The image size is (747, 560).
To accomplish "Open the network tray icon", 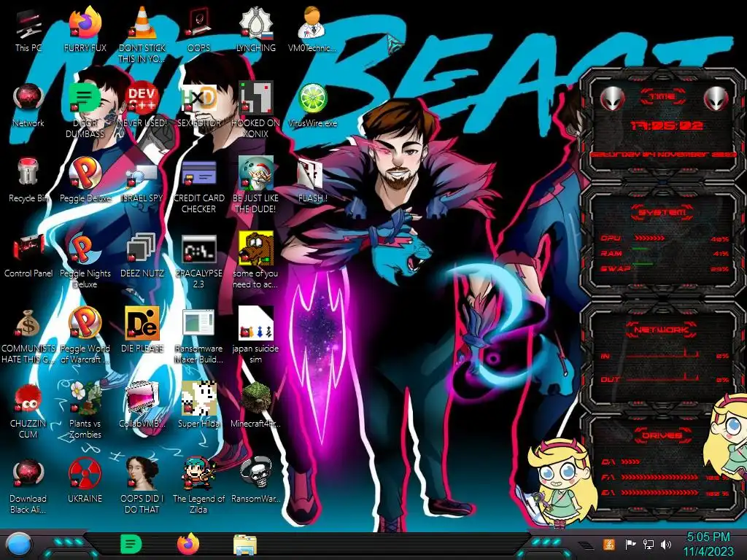I will tap(649, 545).
